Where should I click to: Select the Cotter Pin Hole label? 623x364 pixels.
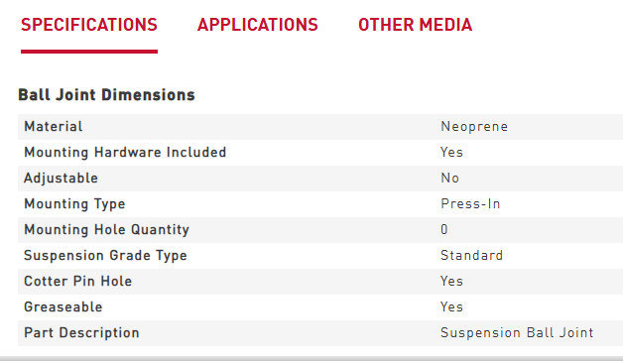click(77, 281)
